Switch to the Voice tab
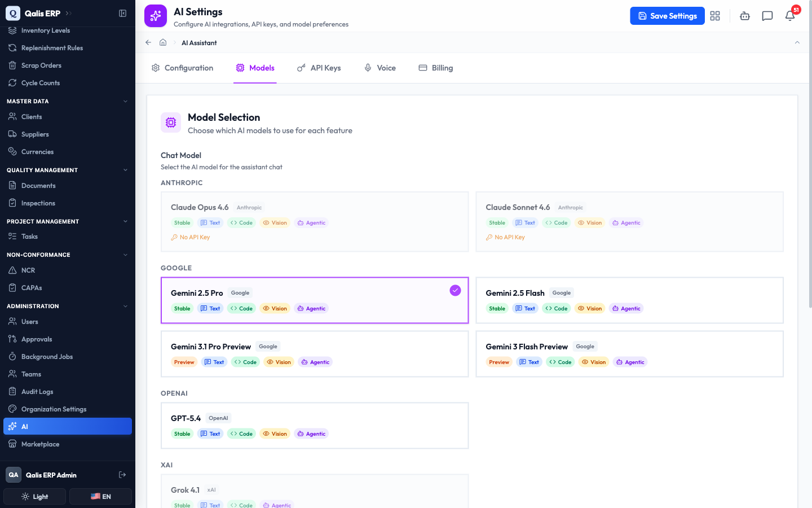 (379, 68)
